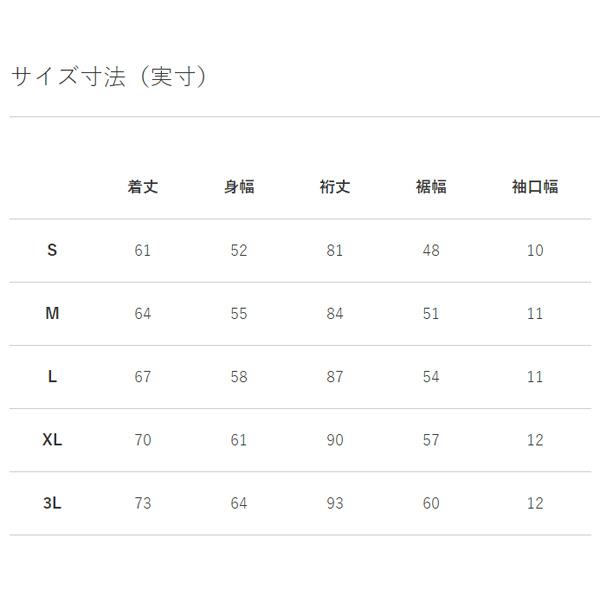Screen dimensions: 600x600
Task: Click the 裾幅 column header
Action: [x=431, y=187]
